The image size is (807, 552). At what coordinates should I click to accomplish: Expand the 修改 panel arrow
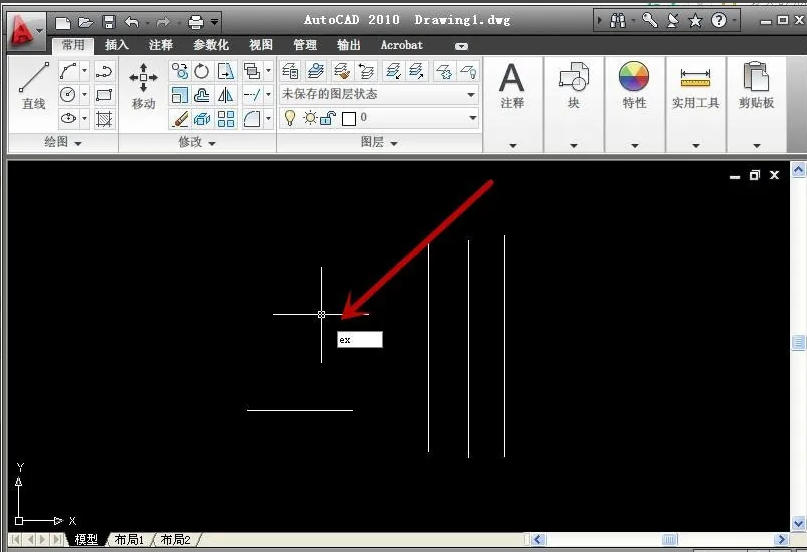(x=196, y=143)
